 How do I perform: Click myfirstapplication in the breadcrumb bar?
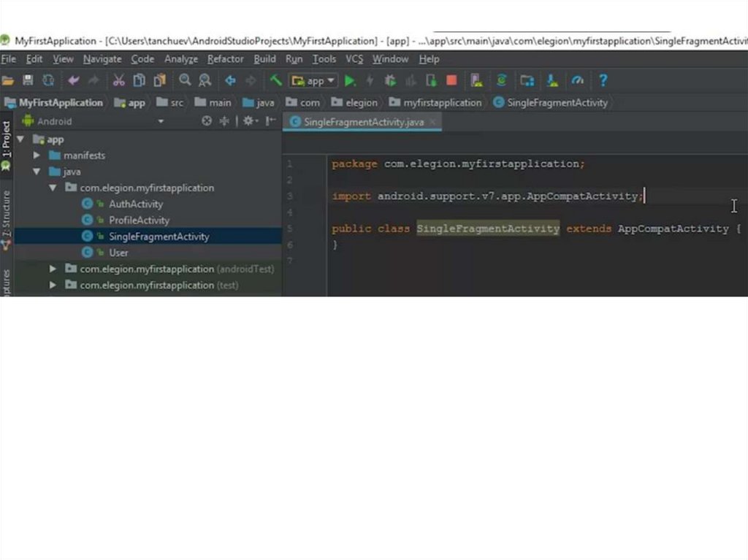(x=441, y=103)
